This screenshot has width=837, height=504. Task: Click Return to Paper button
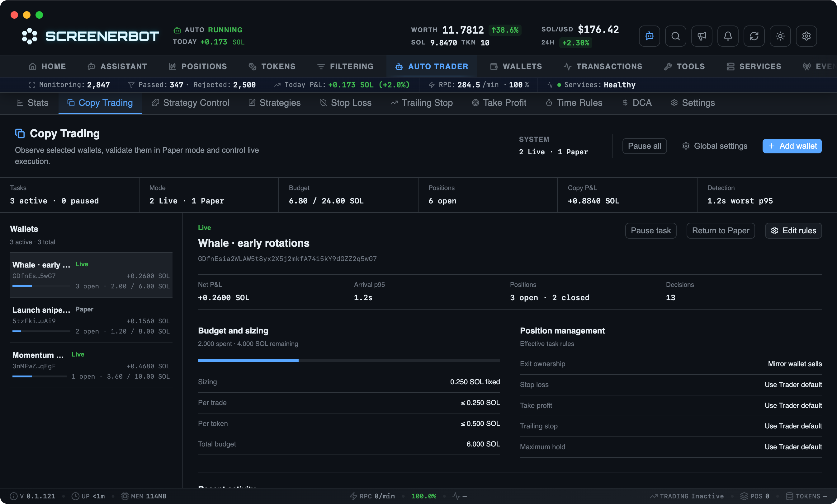click(x=721, y=231)
